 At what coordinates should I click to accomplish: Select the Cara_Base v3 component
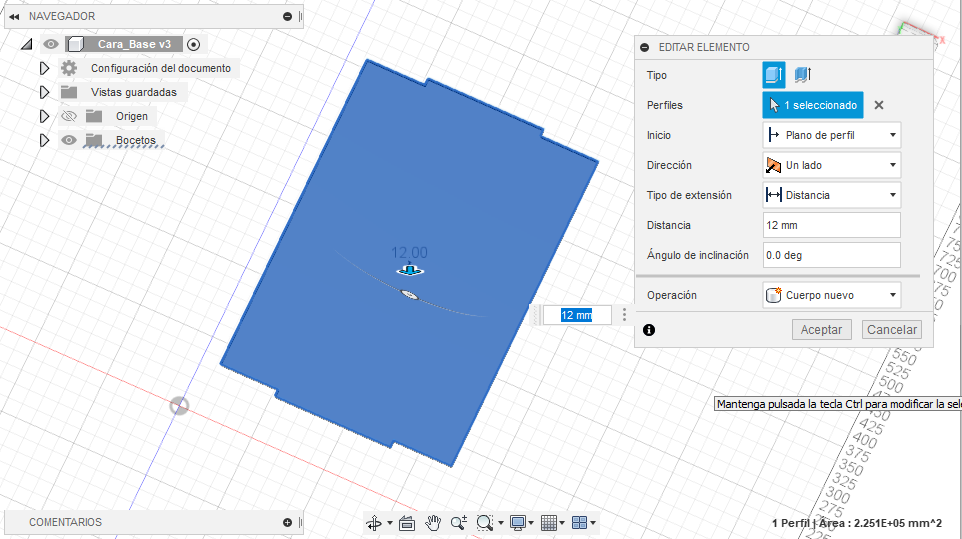tap(134, 44)
